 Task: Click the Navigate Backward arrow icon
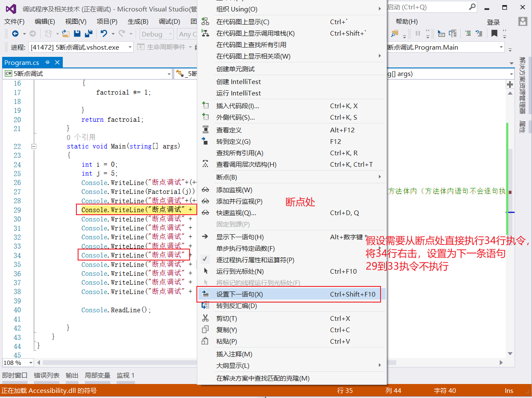(x=15, y=34)
